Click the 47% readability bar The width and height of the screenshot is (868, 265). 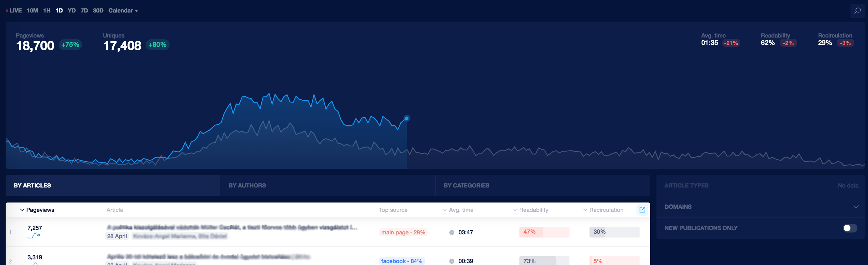tap(544, 232)
